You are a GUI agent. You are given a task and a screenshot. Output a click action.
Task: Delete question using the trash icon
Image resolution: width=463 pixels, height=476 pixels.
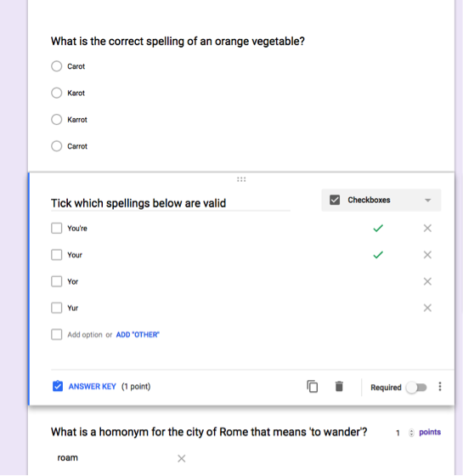click(x=339, y=387)
